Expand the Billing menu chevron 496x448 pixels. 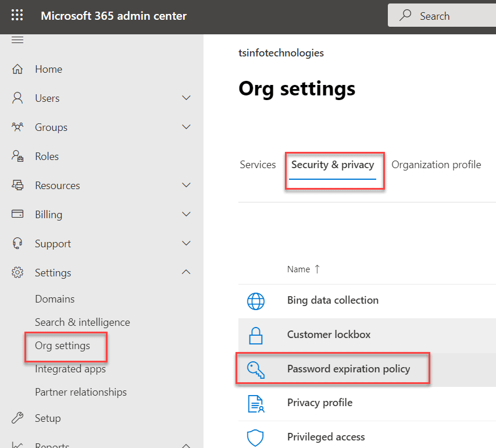[186, 214]
